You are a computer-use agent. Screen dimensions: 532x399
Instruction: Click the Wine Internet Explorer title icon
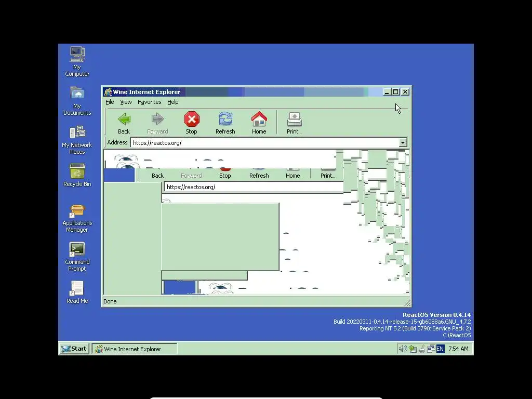point(108,92)
